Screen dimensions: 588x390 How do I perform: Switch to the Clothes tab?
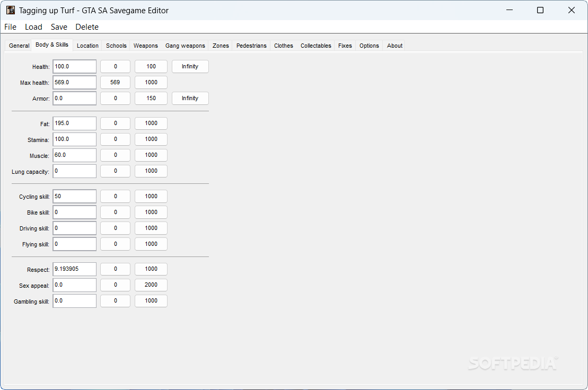(284, 46)
